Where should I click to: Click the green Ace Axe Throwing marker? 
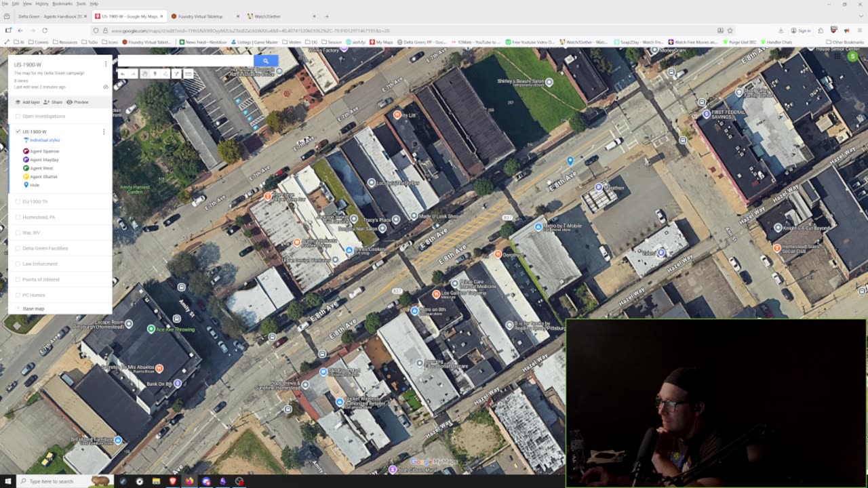pyautogui.click(x=151, y=329)
